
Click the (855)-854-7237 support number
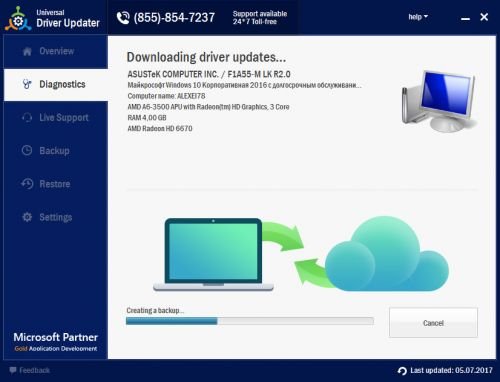tap(174, 18)
